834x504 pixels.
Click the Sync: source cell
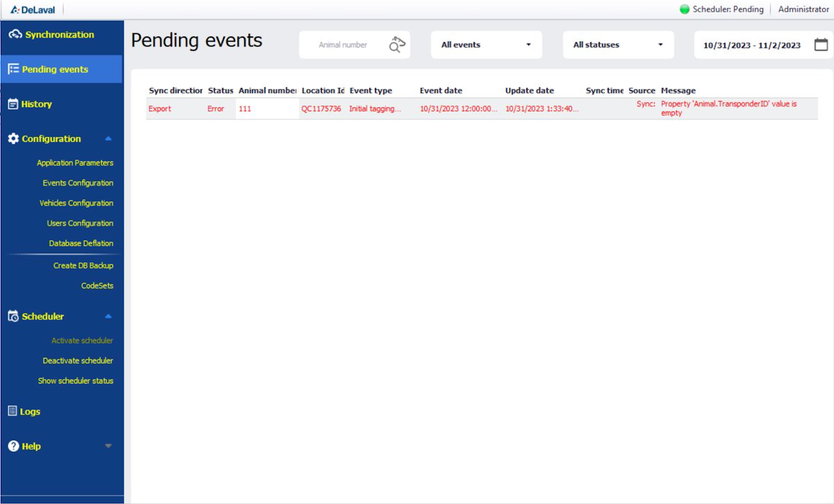coord(646,104)
